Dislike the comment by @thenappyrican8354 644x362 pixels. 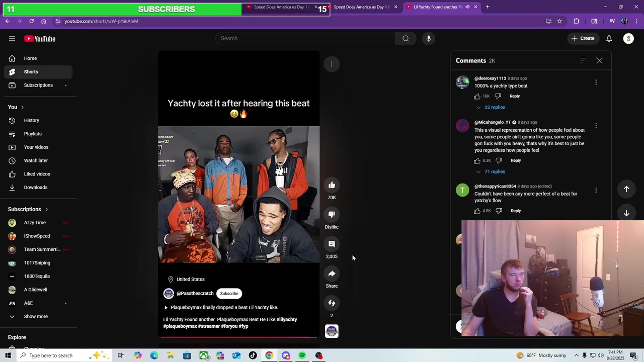tap(499, 211)
